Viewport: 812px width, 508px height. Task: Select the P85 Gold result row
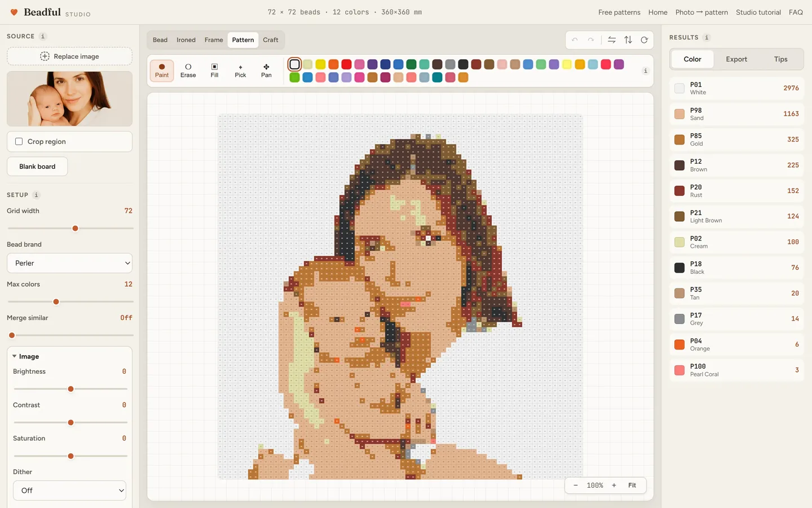[736, 139]
